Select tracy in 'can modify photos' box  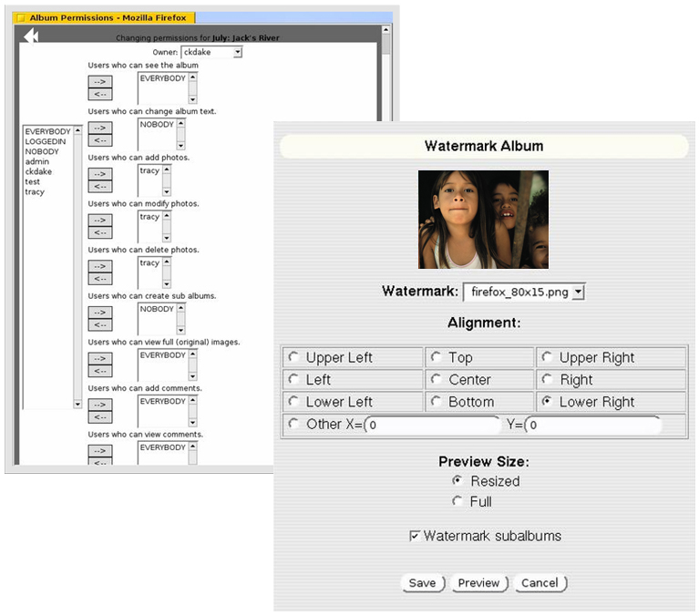[149, 217]
